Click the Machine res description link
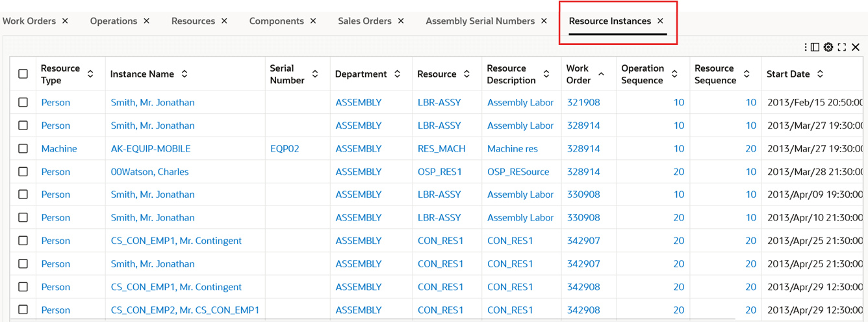Viewport: 868px width, 322px height. pyautogui.click(x=513, y=148)
